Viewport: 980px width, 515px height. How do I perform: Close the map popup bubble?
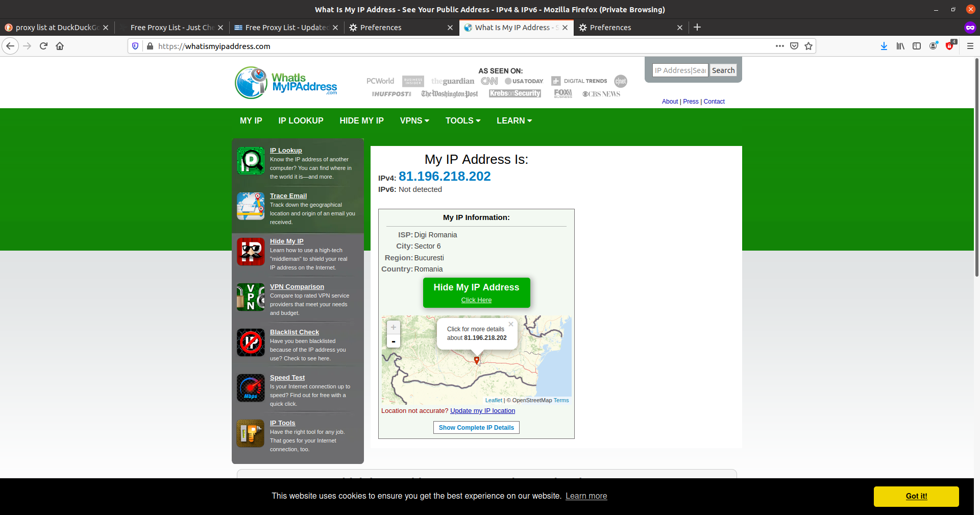point(510,324)
